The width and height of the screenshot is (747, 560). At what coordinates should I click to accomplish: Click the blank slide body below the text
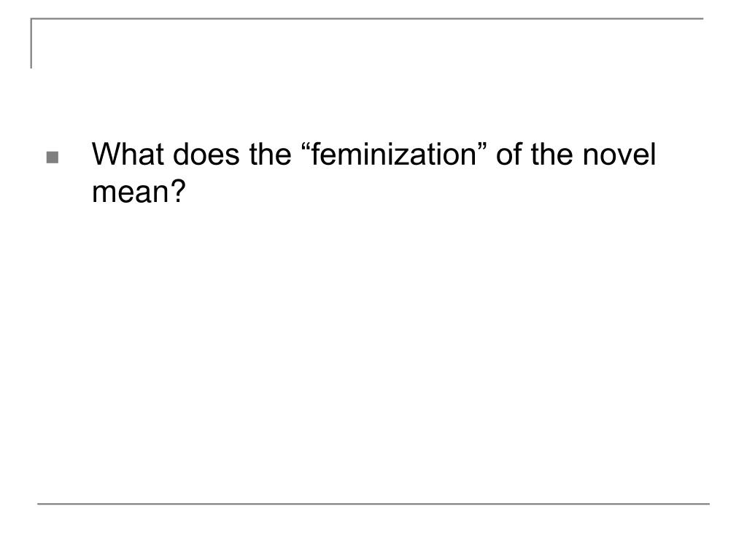pyautogui.click(x=373, y=352)
